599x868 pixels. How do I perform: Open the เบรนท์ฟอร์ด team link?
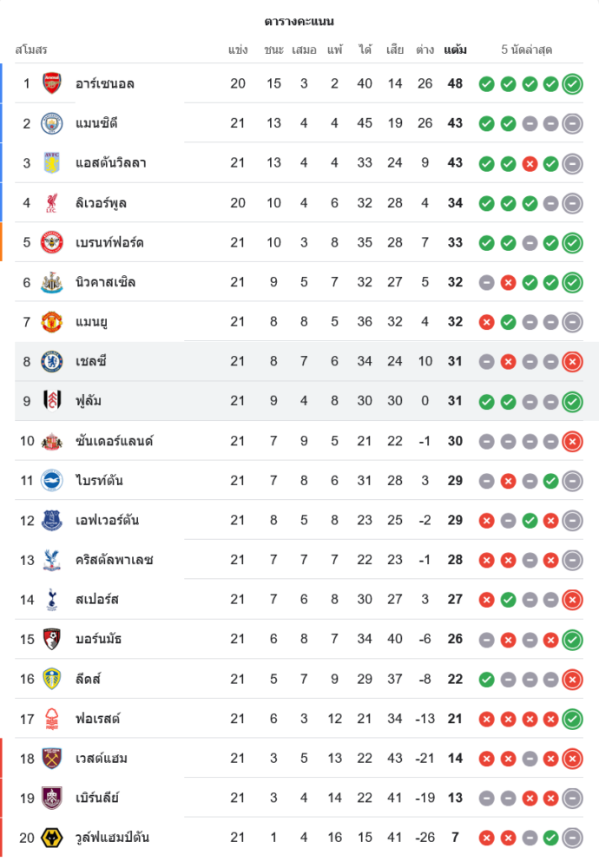coord(109,242)
